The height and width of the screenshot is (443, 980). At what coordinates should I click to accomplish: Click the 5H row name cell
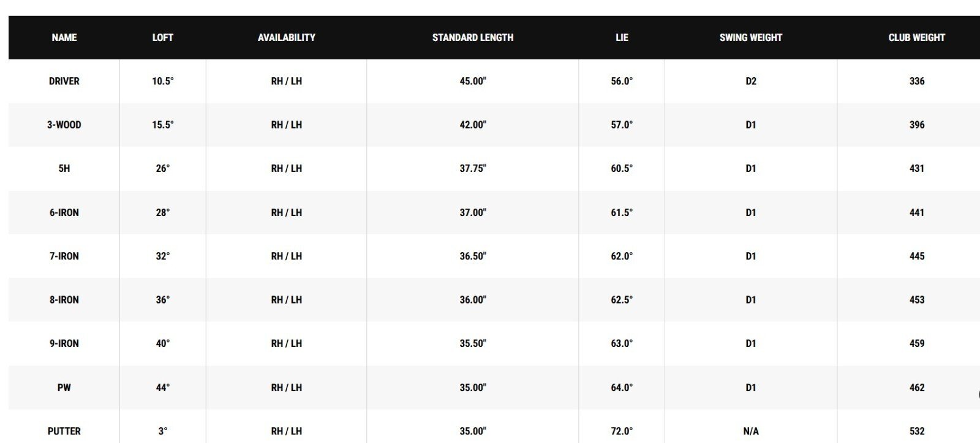coord(64,168)
